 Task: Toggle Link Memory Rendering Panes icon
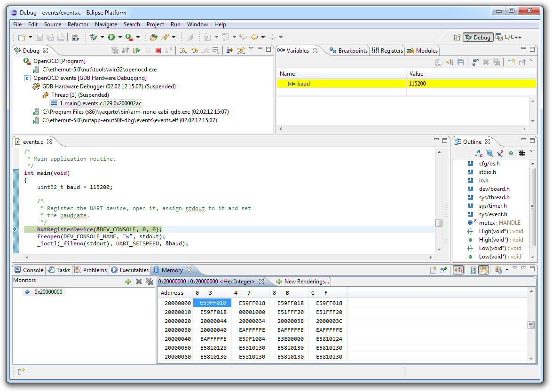[x=484, y=270]
